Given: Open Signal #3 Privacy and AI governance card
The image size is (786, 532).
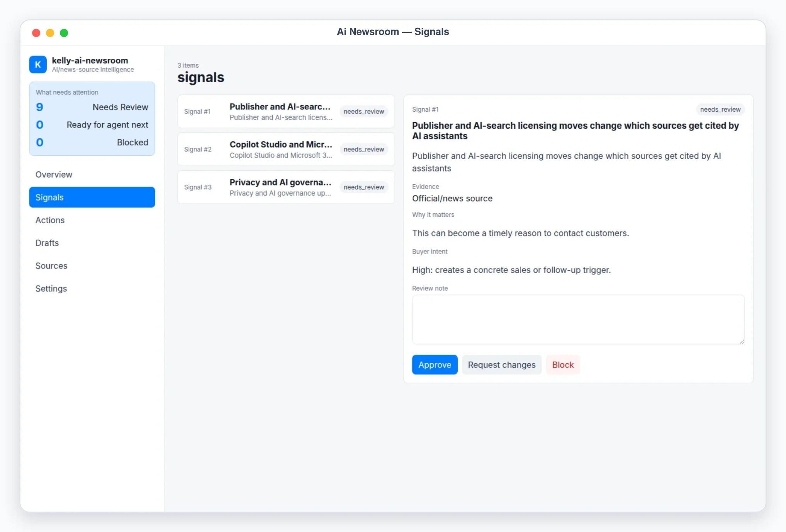Looking at the screenshot, I should click(286, 187).
